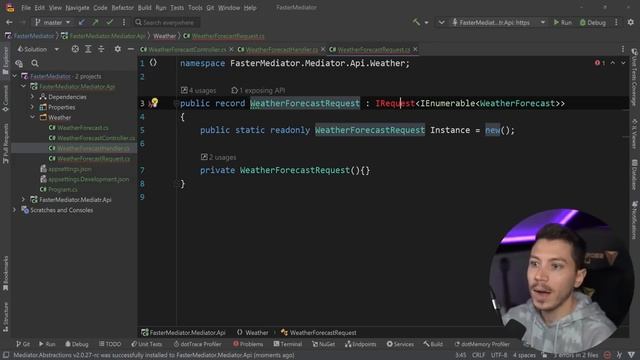Click the Build hammer icon

[416, 22]
